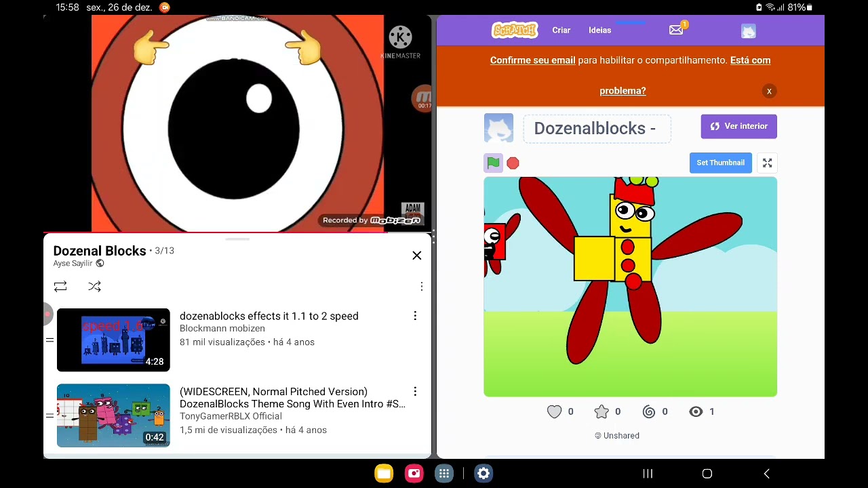Select TonyGamerRBLX Official channel name

[x=231, y=416]
